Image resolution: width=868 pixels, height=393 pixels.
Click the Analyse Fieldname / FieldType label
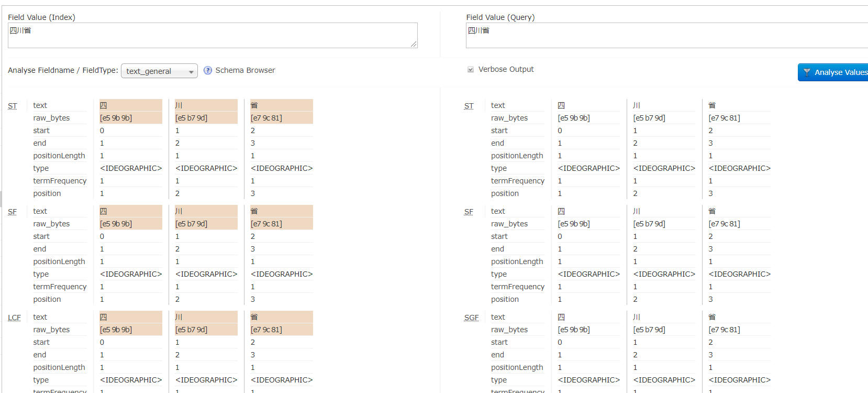[x=63, y=70]
